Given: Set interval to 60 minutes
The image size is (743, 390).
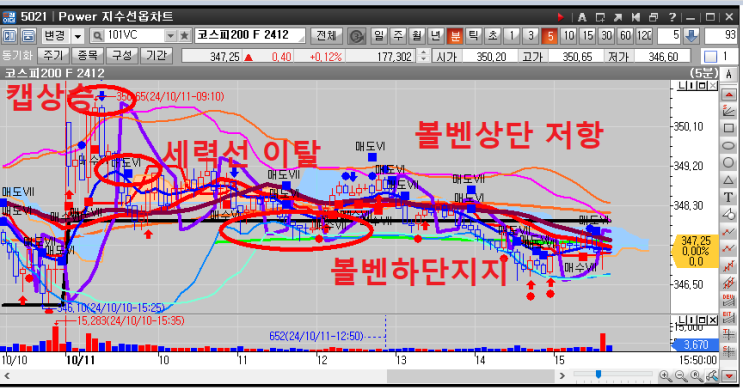Looking at the screenshot, I should [x=625, y=36].
